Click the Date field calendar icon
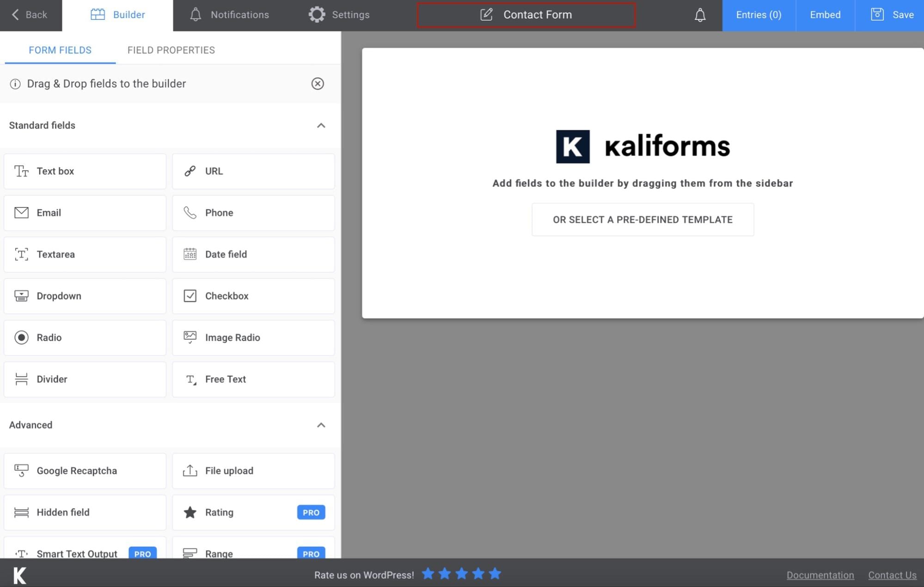924x587 pixels. click(x=190, y=254)
